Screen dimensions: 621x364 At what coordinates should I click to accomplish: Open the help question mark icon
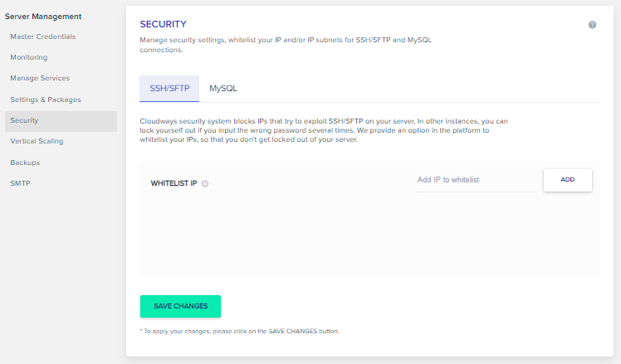(592, 25)
